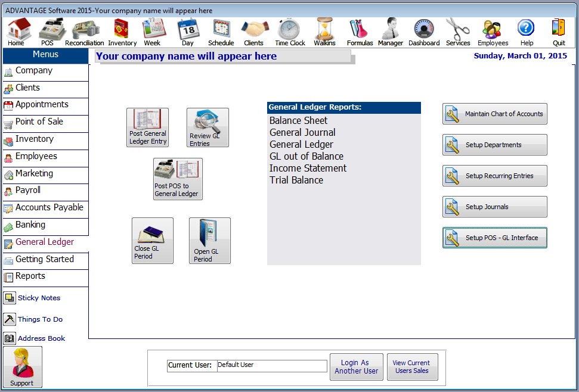The width and height of the screenshot is (579, 392).
Task: Click the Current User field
Action: (x=272, y=365)
